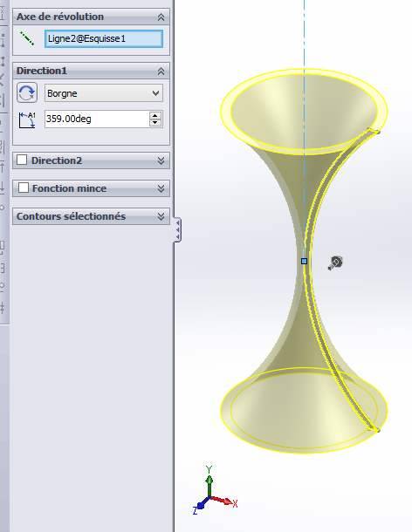Click the XYZ orientation triad
This screenshot has height=532, width=412.
214,490
